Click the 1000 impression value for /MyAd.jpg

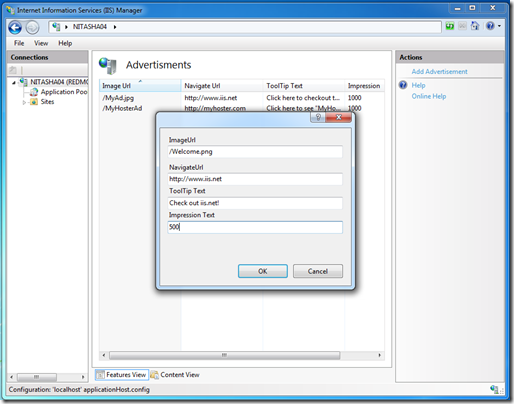pos(355,98)
